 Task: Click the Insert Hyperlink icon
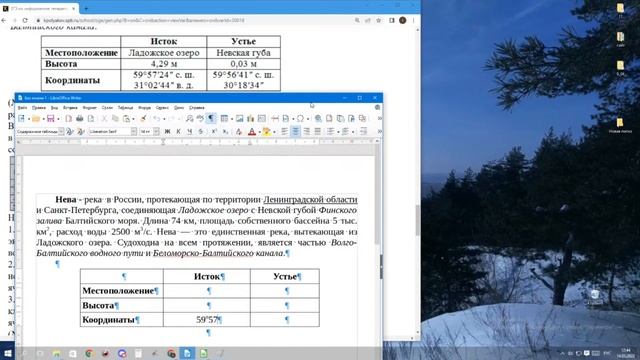click(318, 118)
